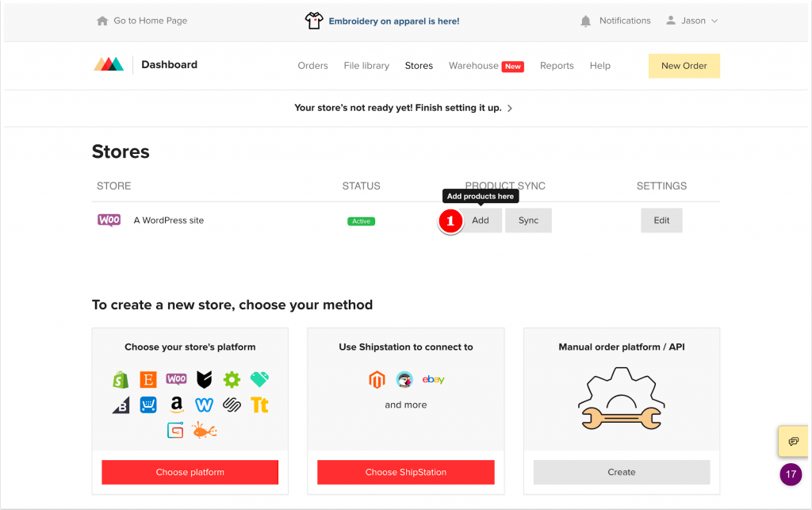Image resolution: width=812 pixels, height=510 pixels.
Task: Select the Stores menu item
Action: pyautogui.click(x=419, y=66)
